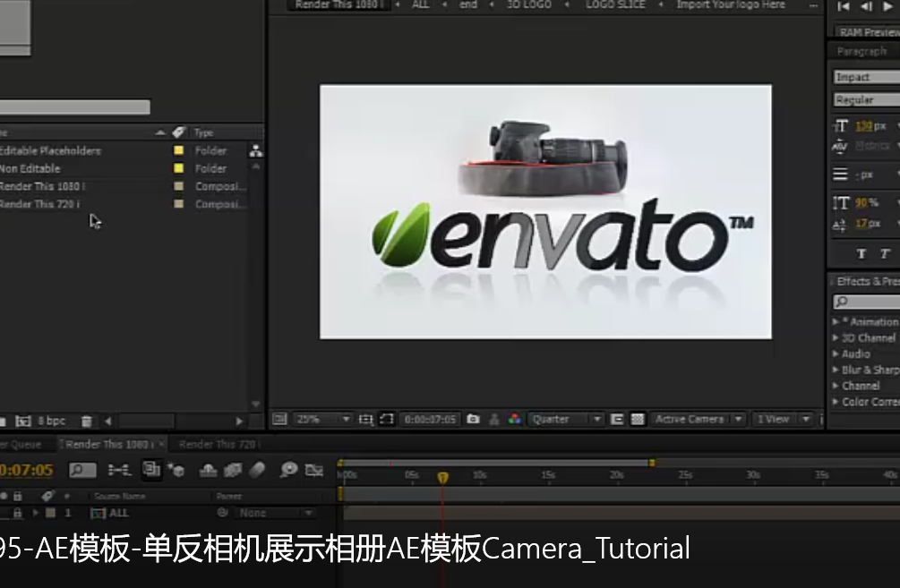Switch to the Render Queue tab
This screenshot has width=900, height=588.
(x=21, y=445)
